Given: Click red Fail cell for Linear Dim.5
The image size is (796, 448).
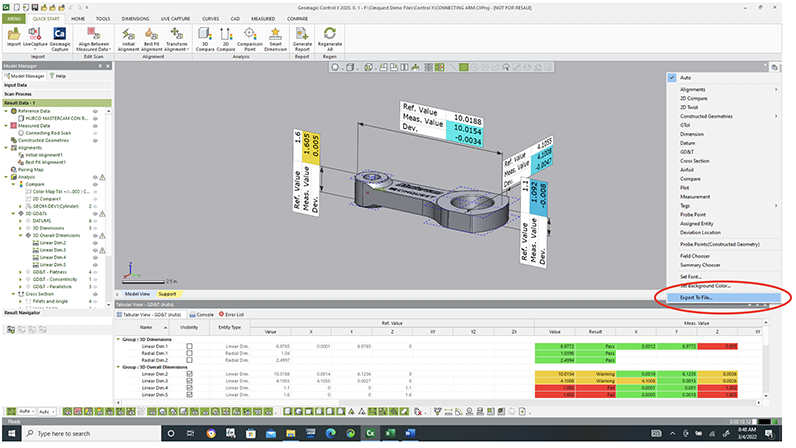Looking at the screenshot, I should (x=595, y=394).
